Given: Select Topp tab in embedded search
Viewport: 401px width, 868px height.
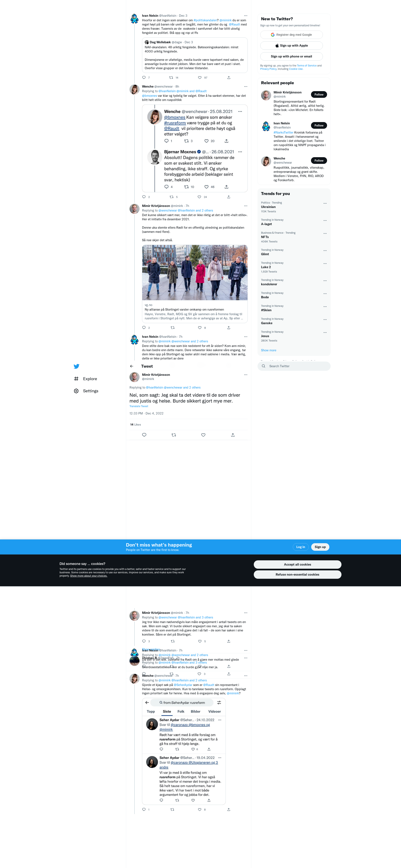Looking at the screenshot, I should pos(151,711).
